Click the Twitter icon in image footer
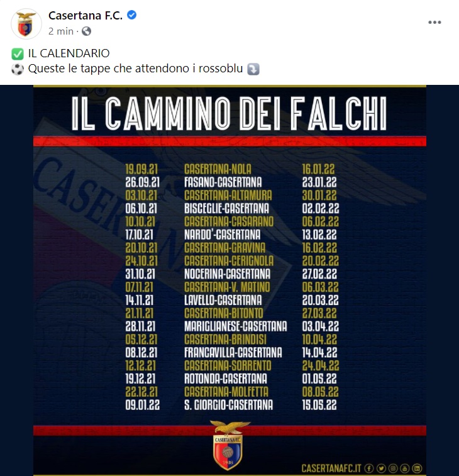This screenshot has width=459, height=476. point(381,468)
